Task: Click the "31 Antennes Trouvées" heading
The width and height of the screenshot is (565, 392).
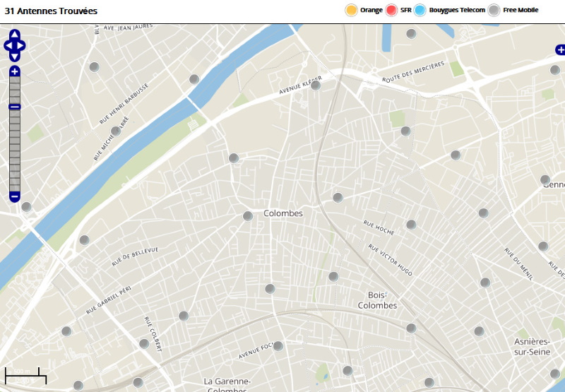Action: click(51, 11)
